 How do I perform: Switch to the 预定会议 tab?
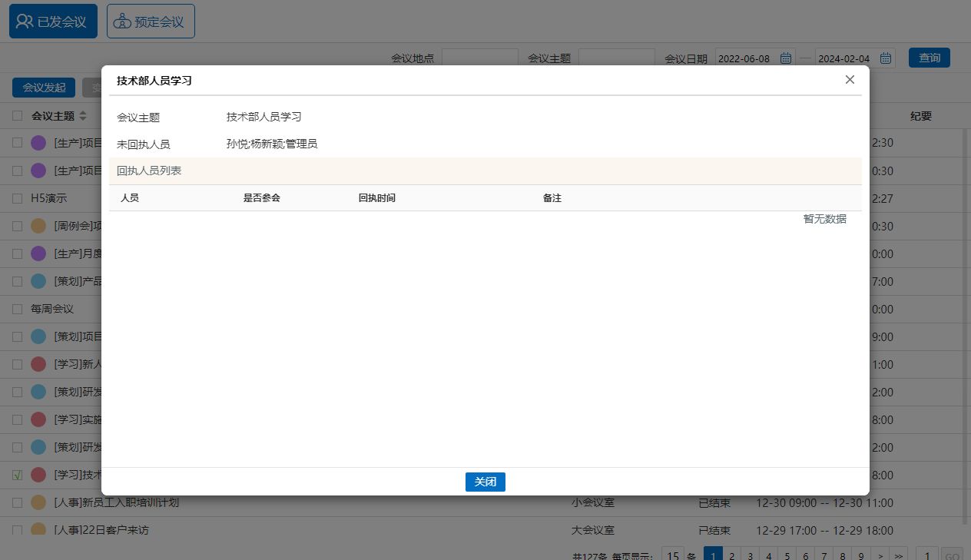click(151, 22)
